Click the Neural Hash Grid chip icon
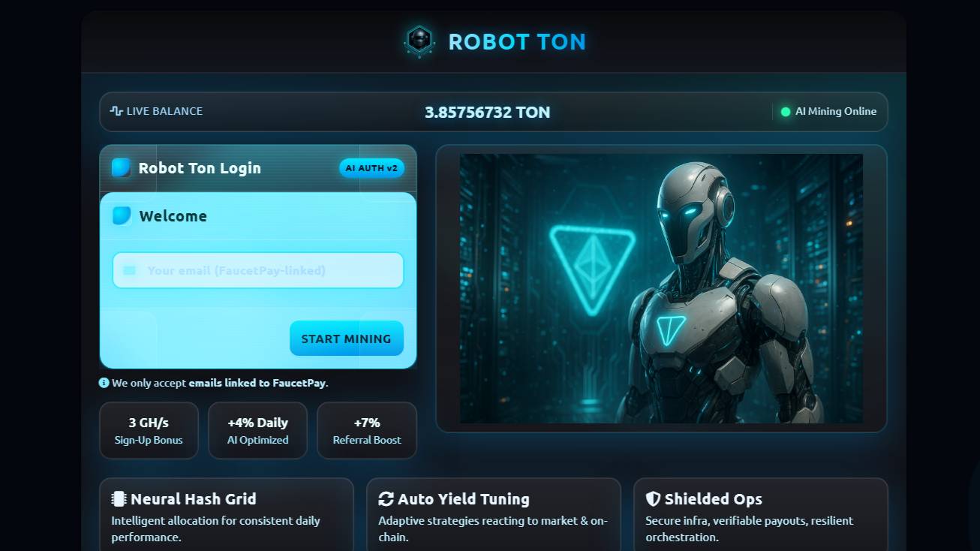The width and height of the screenshot is (980, 551). [x=119, y=499]
